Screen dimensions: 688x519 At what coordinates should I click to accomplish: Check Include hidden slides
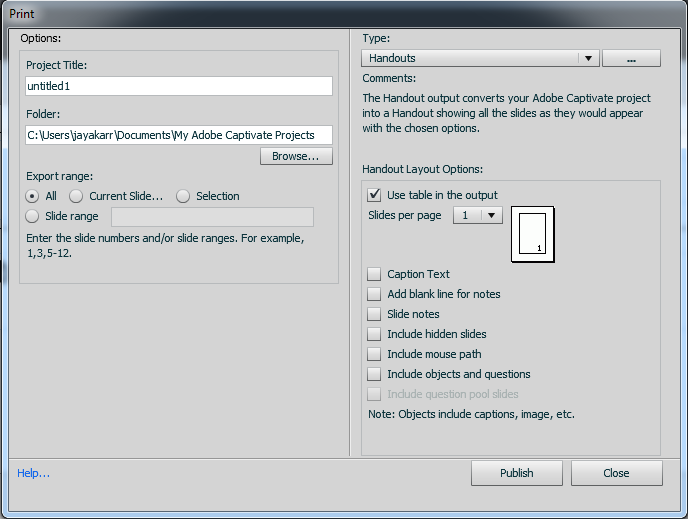click(374, 334)
